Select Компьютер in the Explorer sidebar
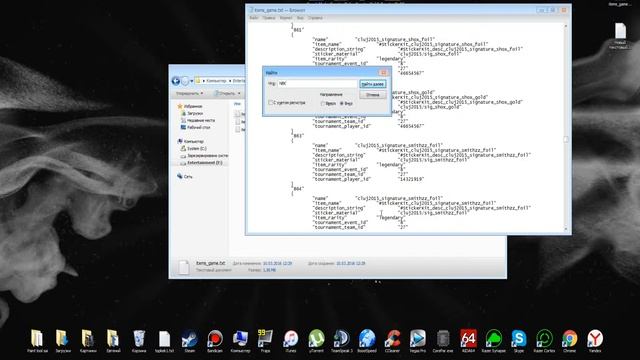 tap(191, 141)
